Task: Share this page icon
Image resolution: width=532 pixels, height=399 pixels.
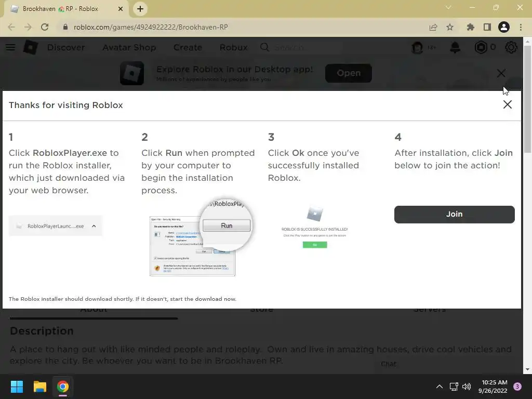Action: pyautogui.click(x=433, y=27)
